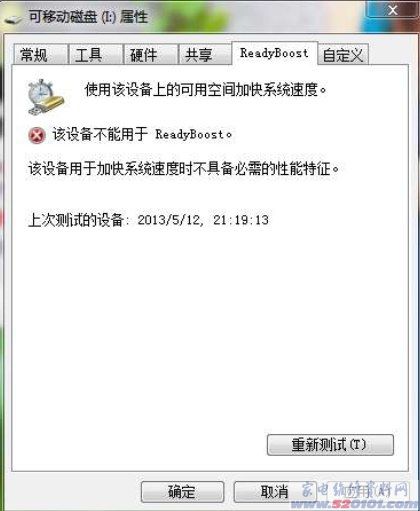Viewport: 420px width, 511px height.
Task: Click the www.520101.com watermark link
Action: click(x=355, y=504)
